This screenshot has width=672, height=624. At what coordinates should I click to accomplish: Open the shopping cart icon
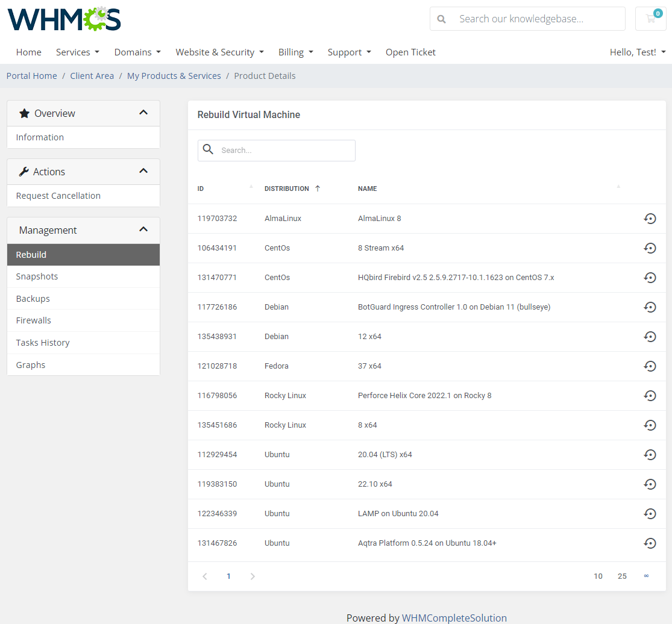(650, 19)
